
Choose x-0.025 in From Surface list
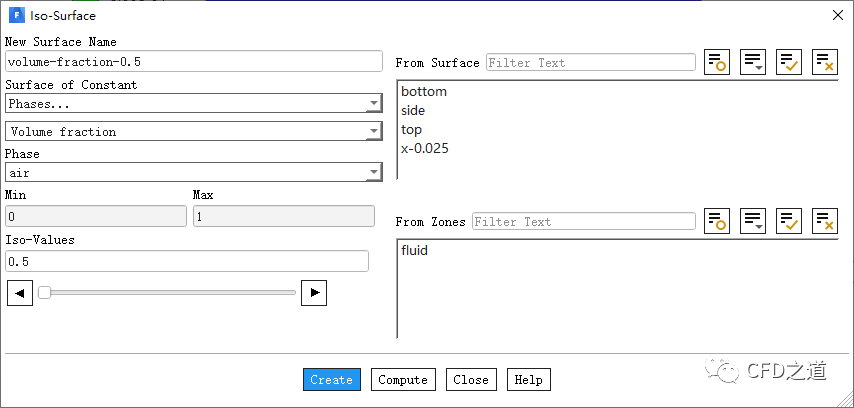(x=425, y=149)
